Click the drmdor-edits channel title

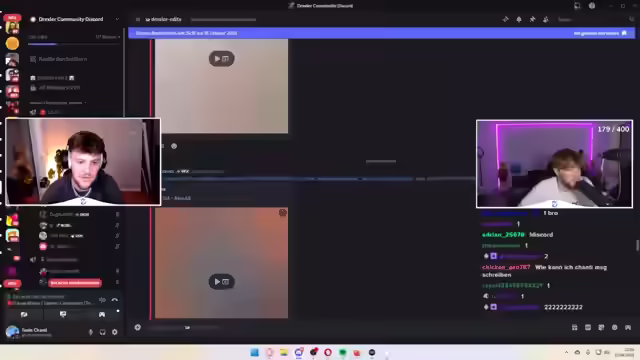166,19
